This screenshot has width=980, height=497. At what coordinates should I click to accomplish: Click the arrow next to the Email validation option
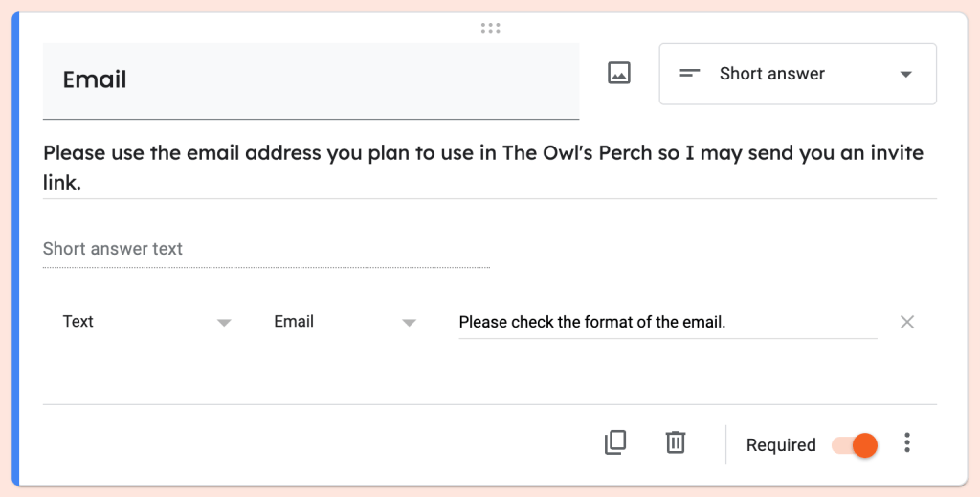point(409,323)
